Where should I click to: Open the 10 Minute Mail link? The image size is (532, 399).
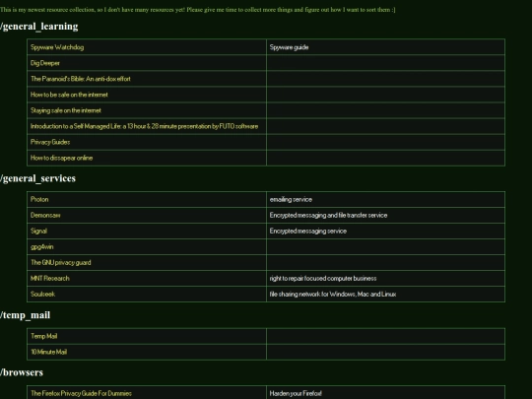tap(48, 352)
